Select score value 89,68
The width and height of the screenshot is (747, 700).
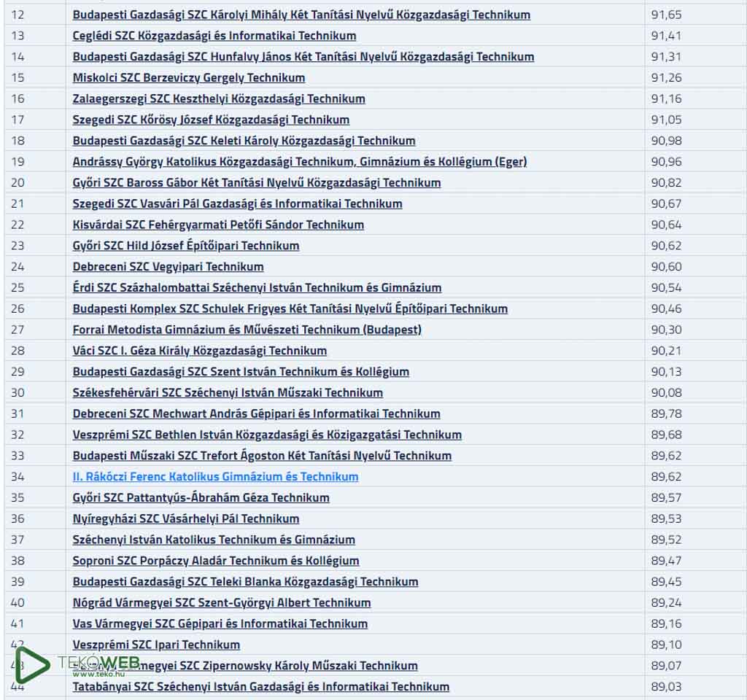[x=666, y=434]
